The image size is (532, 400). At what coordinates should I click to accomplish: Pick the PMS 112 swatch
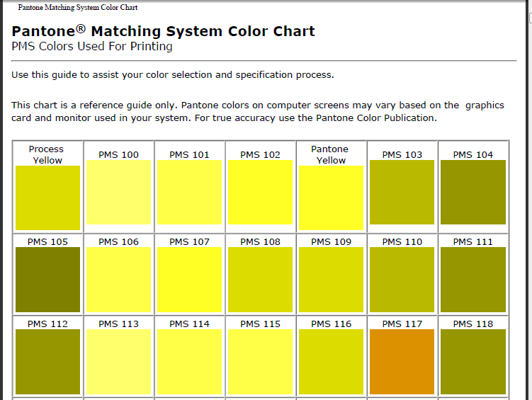click(47, 362)
